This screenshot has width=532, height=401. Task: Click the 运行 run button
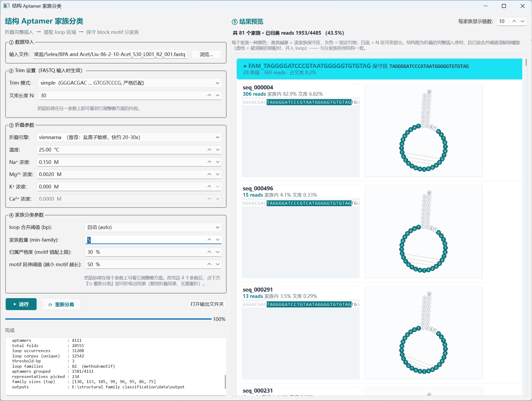coord(21,304)
